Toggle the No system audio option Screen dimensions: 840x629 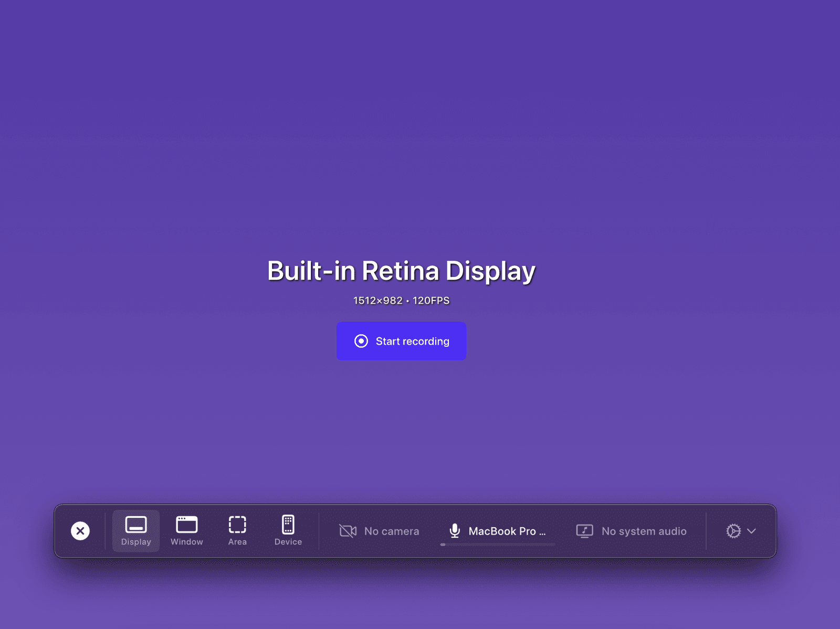click(x=644, y=531)
